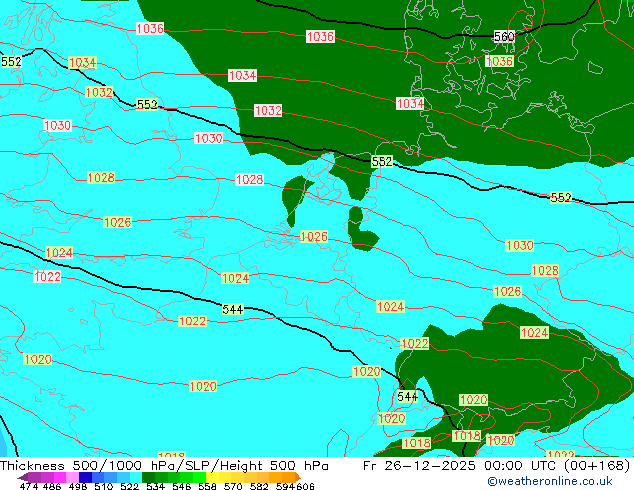
Task: Click the 560 height contour label
Action: (x=504, y=37)
